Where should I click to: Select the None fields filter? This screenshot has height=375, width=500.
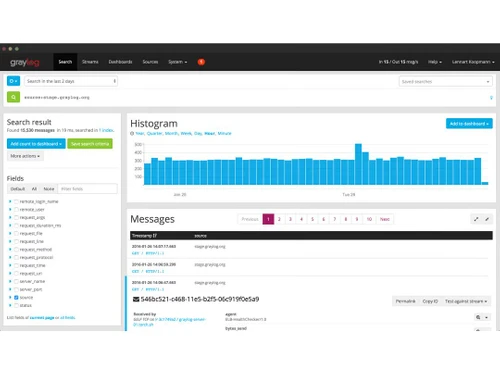pyautogui.click(x=49, y=189)
